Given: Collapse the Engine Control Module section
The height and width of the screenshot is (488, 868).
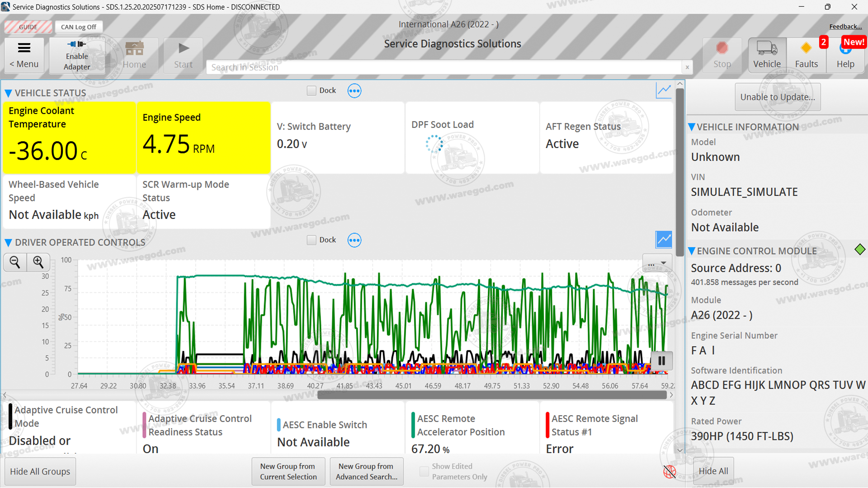Looking at the screenshot, I should click(692, 251).
